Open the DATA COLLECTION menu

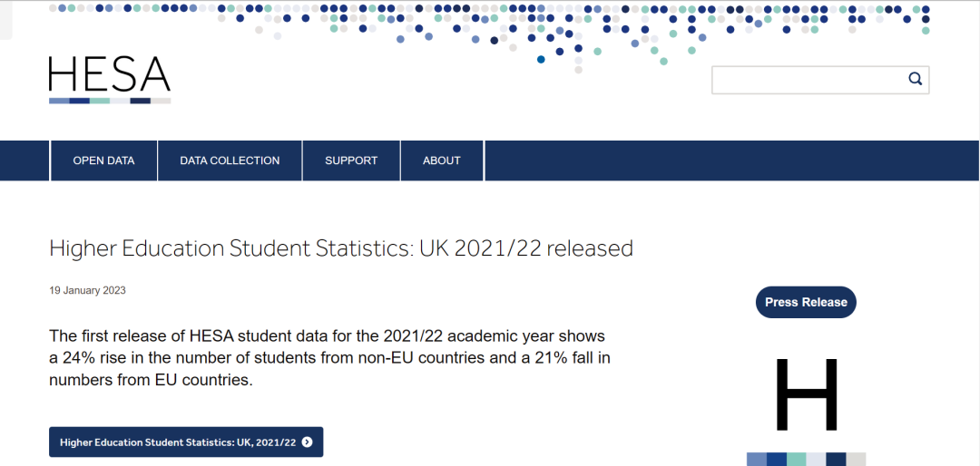tap(230, 160)
